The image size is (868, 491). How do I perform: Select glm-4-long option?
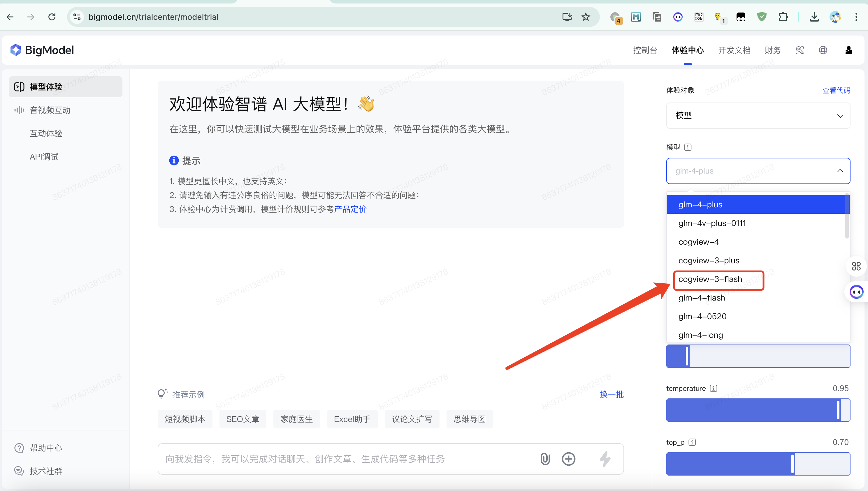[756, 335]
